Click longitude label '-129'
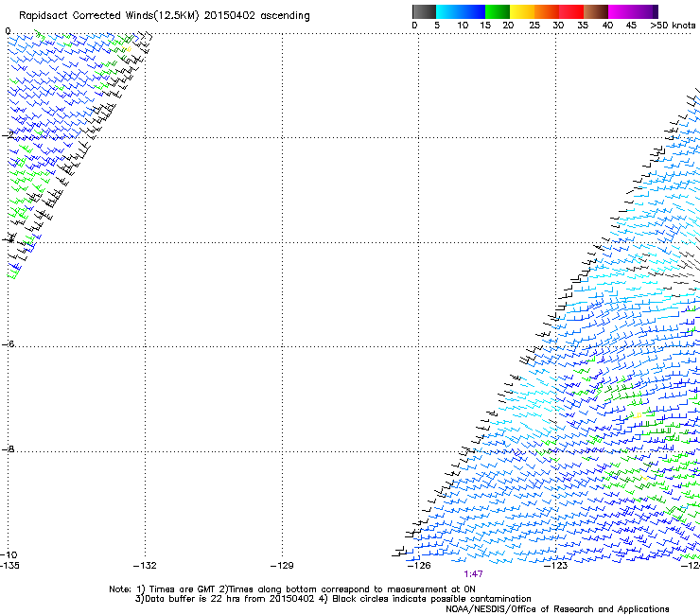700x615 pixels. pyautogui.click(x=282, y=566)
